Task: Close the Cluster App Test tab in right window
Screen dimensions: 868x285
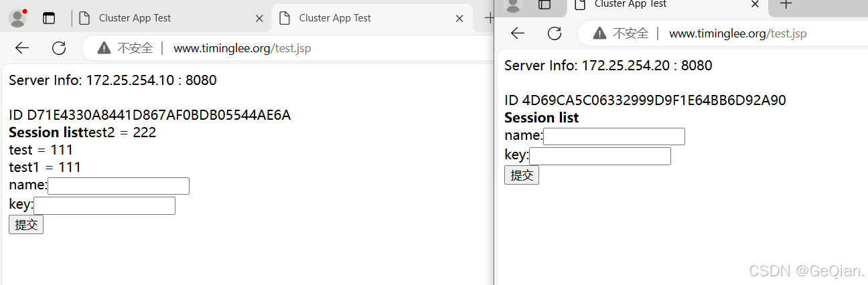Action: pyautogui.click(x=755, y=4)
